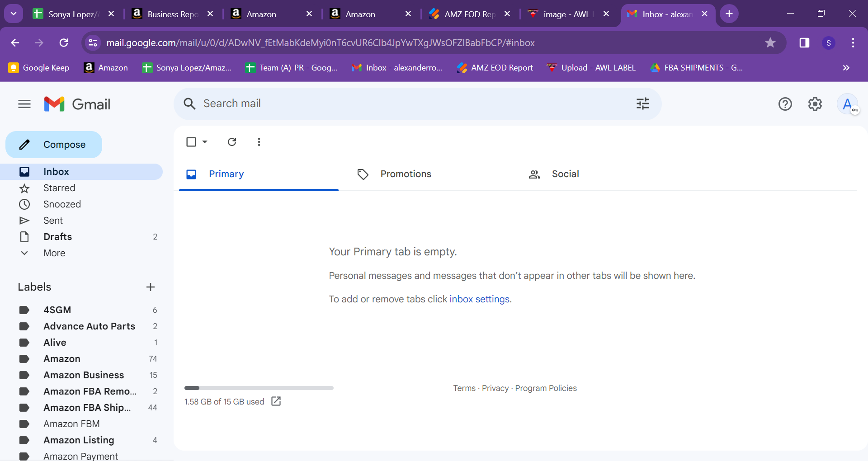Screen dimensions: 868x461
Task: Open the Amazon FBM label
Action: pos(81,424)
